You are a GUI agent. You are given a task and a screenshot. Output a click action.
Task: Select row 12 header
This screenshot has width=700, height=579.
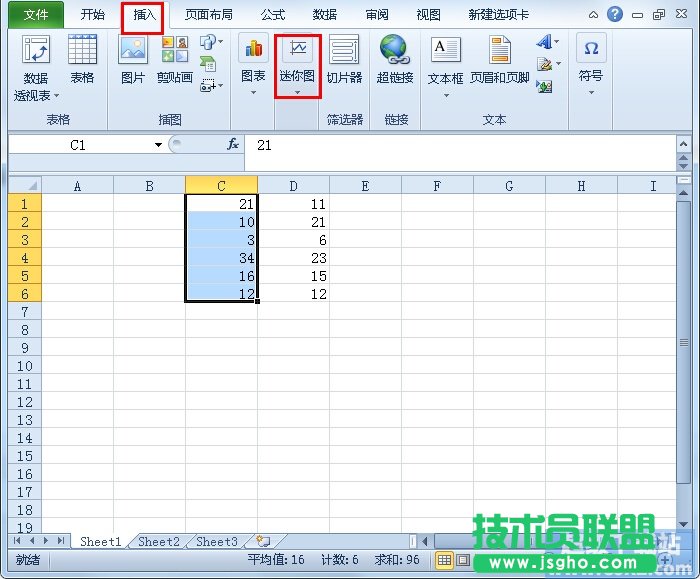25,402
